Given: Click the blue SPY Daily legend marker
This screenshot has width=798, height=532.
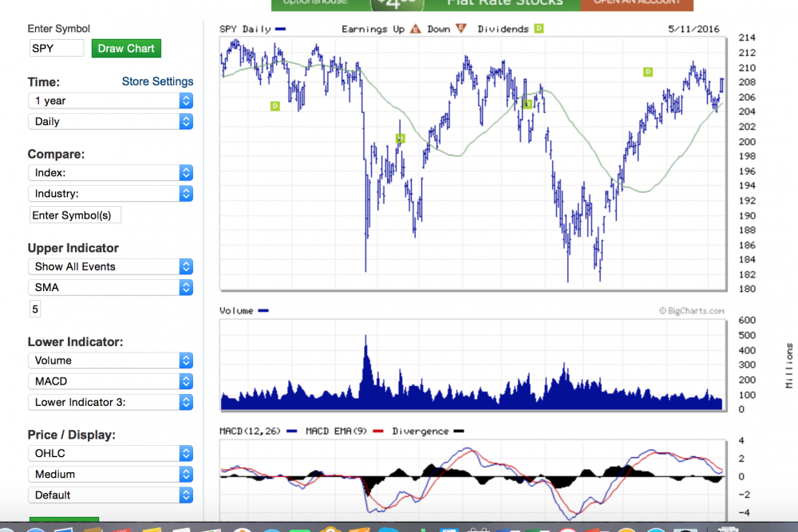Looking at the screenshot, I should [x=279, y=30].
